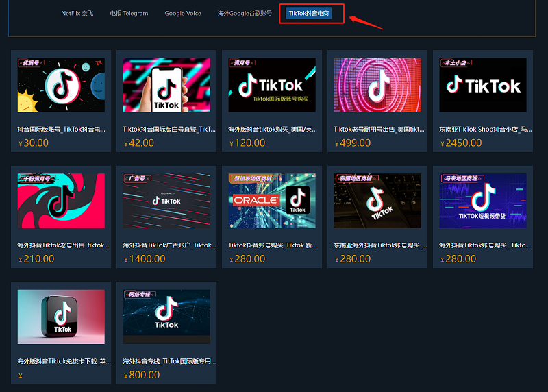Open product title 海外版抖音tiktok购买_美国/英...

click(273, 130)
